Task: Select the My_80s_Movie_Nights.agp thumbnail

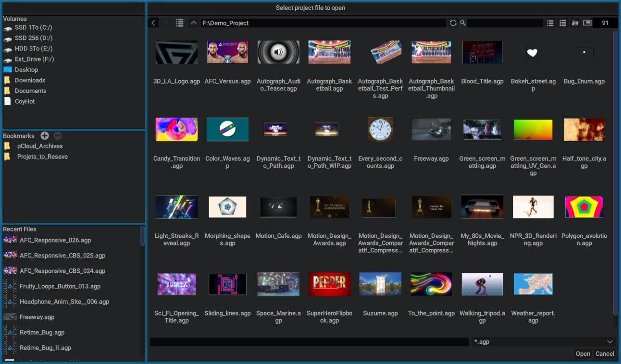Action: (482, 207)
